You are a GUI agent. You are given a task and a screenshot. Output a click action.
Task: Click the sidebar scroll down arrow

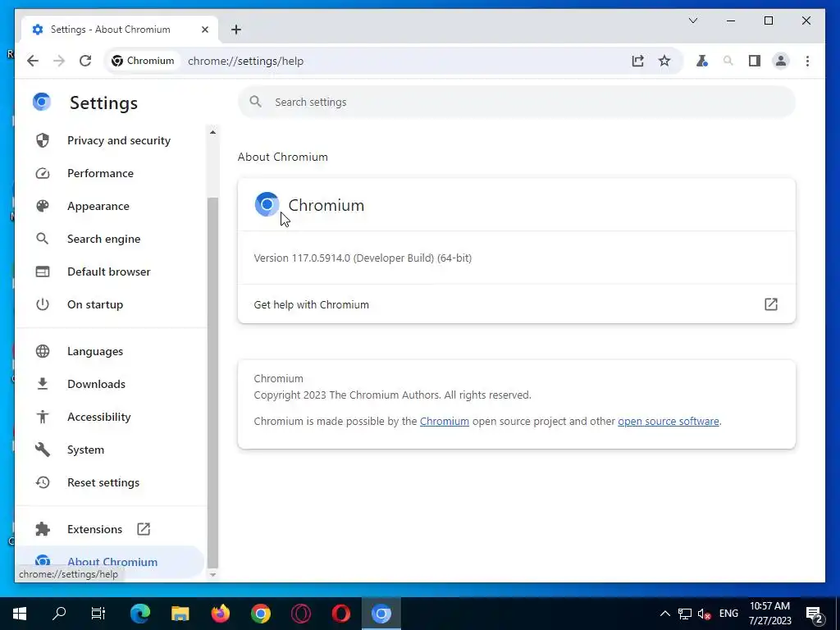point(212,575)
